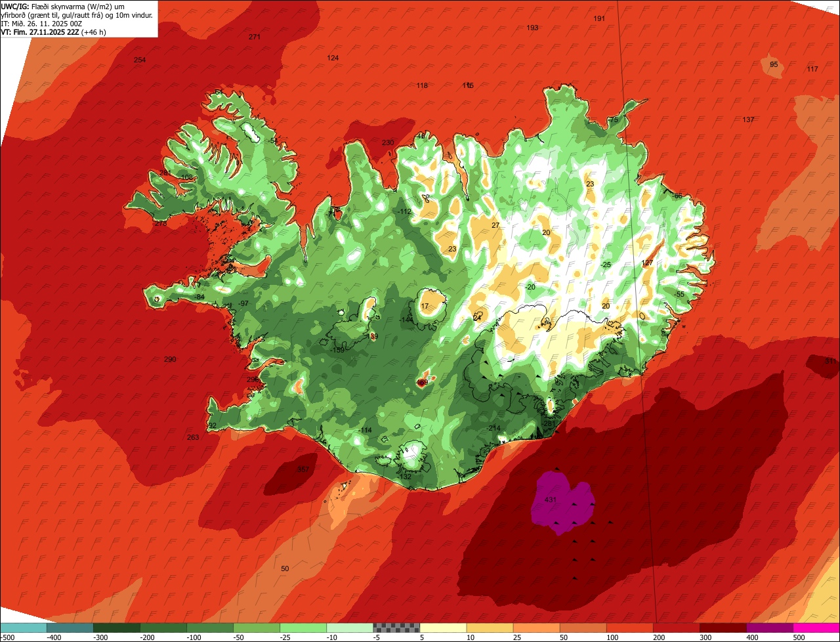Click the 127 value in eastern Iceland
The height and width of the screenshot is (642, 840).
pos(647,263)
